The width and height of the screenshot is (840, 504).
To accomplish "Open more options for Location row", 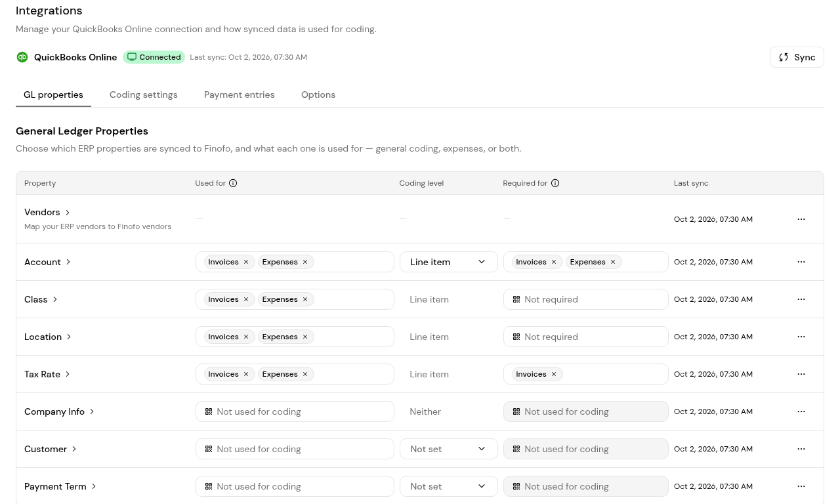I will tap(801, 337).
